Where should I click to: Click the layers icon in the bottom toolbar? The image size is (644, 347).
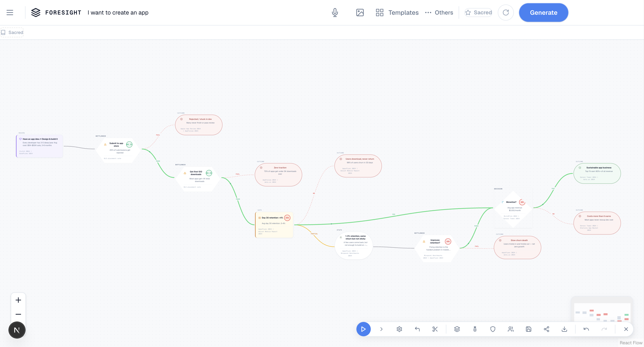(457, 329)
